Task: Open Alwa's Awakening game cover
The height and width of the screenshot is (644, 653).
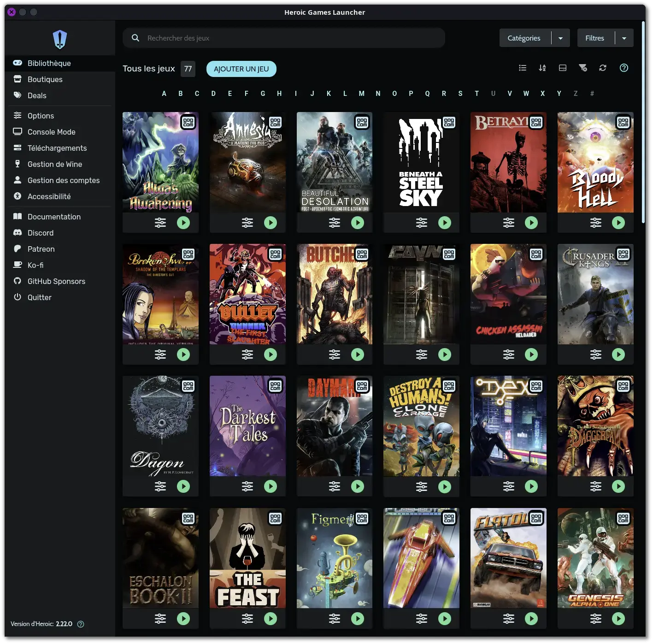Action: point(160,162)
